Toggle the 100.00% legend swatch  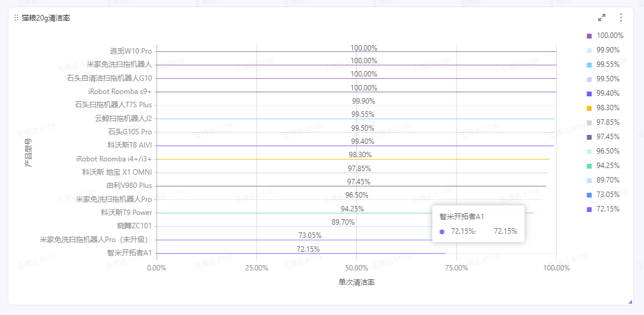point(589,36)
